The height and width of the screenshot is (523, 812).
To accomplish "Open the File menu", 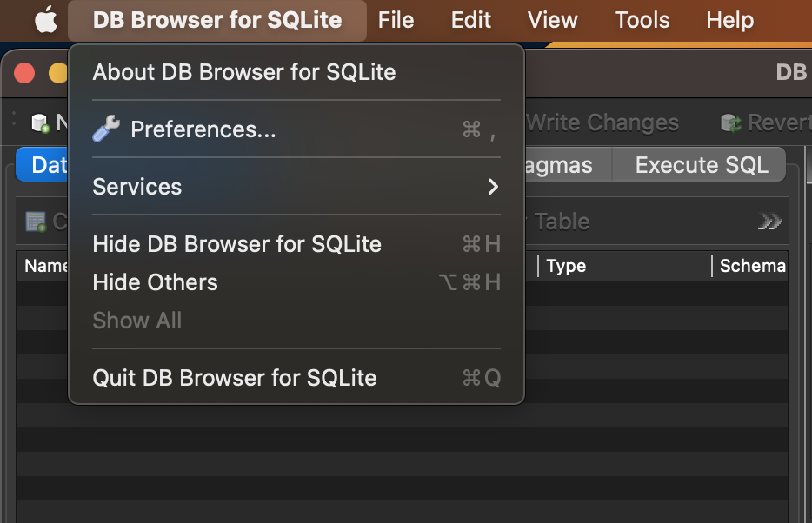I will click(396, 19).
